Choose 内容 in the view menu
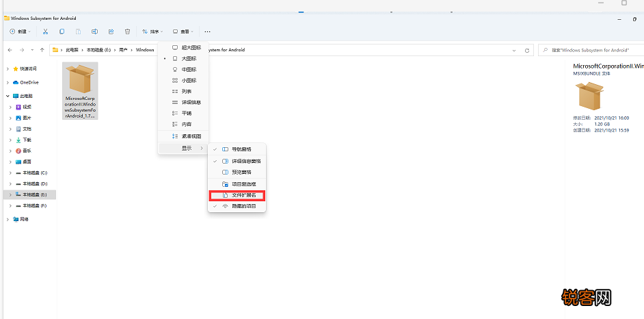 point(183,124)
